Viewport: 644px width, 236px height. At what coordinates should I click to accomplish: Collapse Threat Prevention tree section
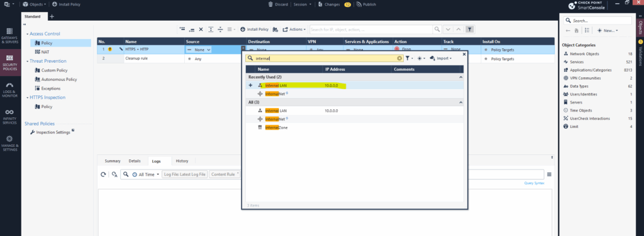[x=28, y=61]
